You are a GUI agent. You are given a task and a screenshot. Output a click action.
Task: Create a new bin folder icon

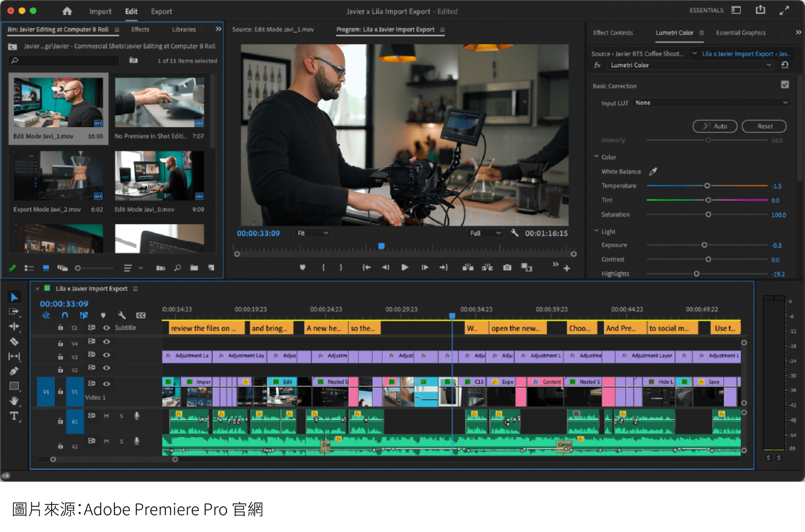pyautogui.click(x=194, y=268)
